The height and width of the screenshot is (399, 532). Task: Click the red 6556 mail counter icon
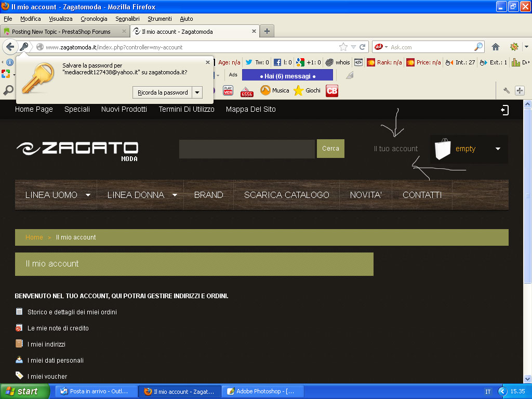pyautogui.click(x=247, y=92)
